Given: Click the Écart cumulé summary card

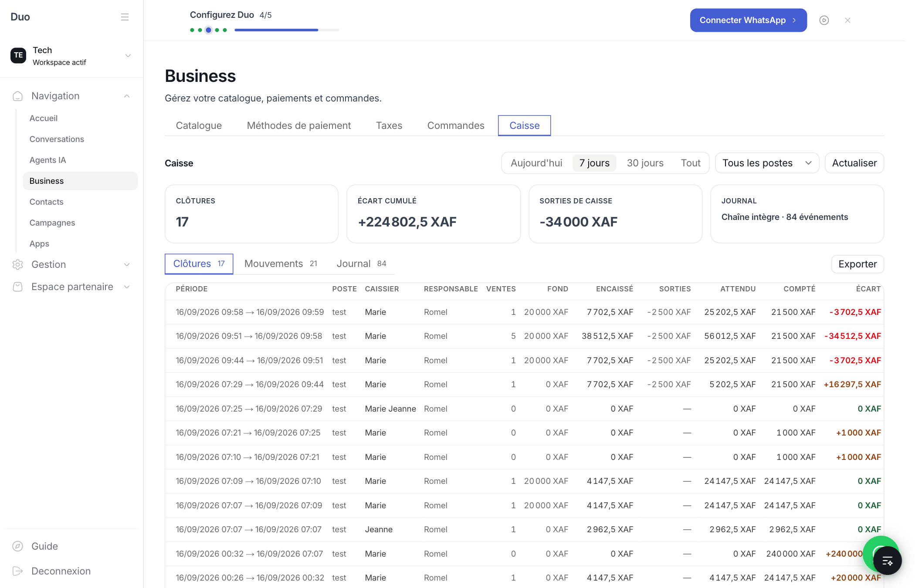Looking at the screenshot, I should pyautogui.click(x=434, y=214).
